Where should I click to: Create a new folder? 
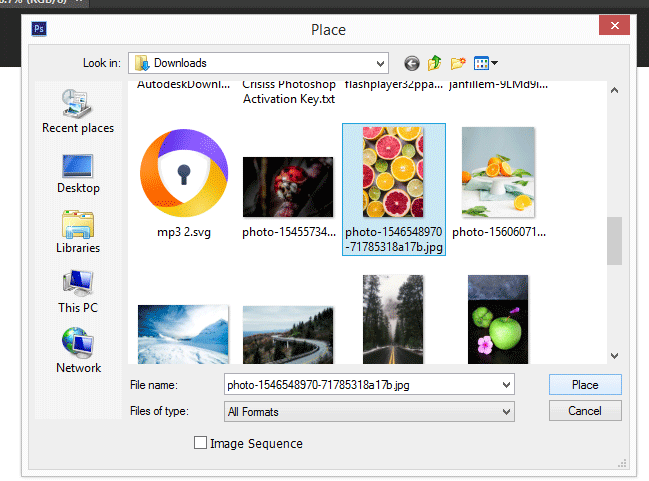[x=458, y=63]
